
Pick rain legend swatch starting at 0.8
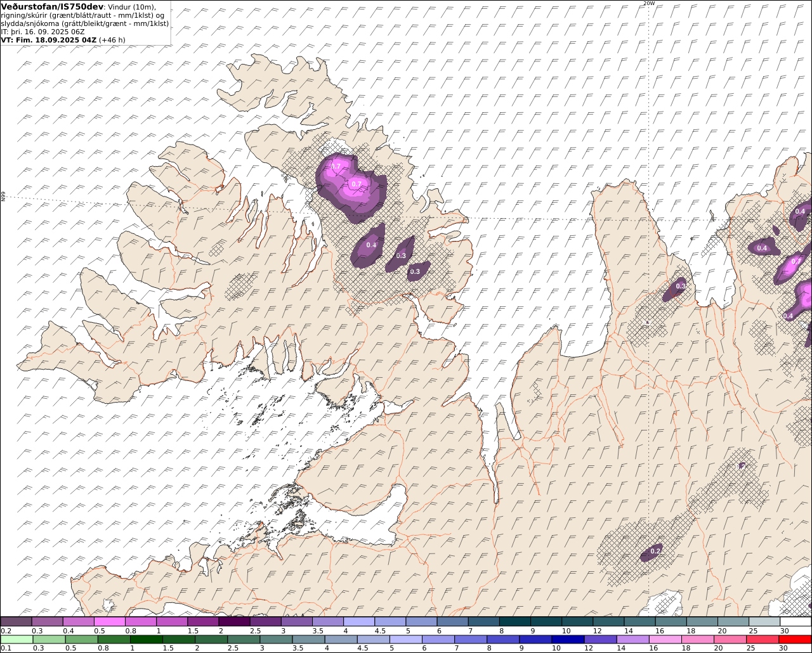tap(114, 639)
